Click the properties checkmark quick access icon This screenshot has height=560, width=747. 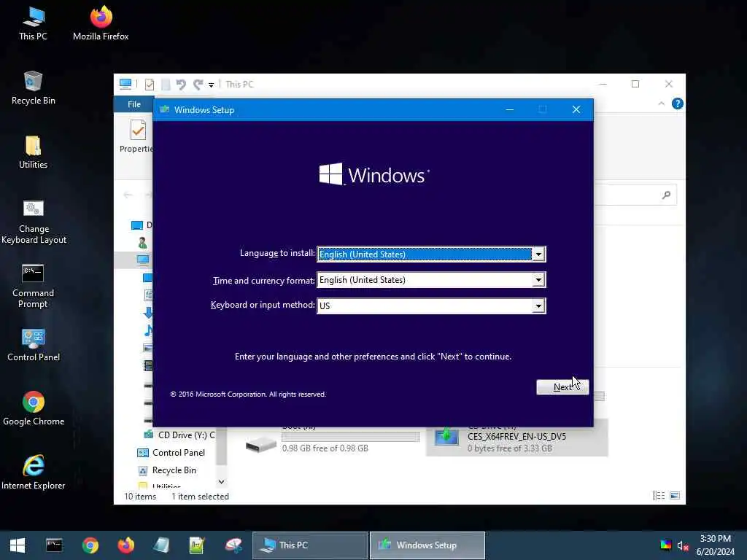tap(150, 85)
